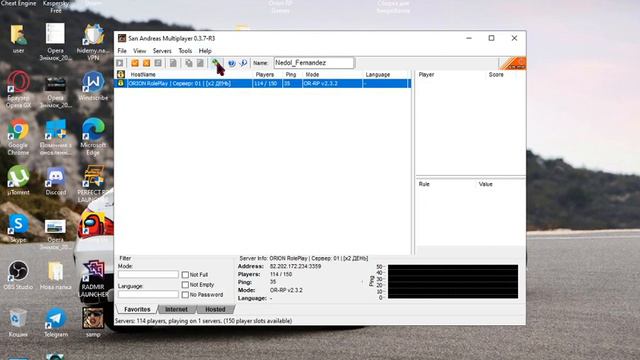Open the user folder on desktop
The height and width of the screenshot is (360, 640).
(18, 39)
